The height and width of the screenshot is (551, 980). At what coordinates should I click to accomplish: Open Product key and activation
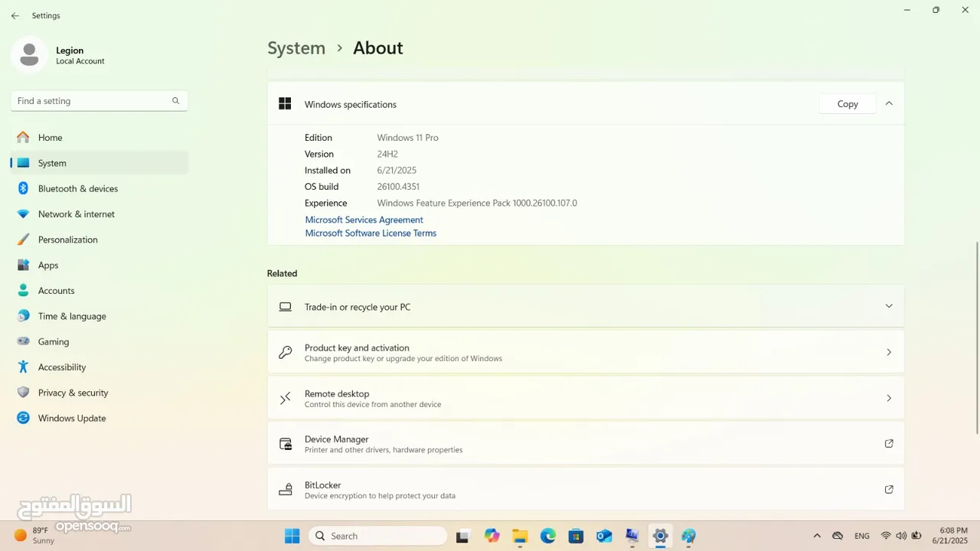click(586, 352)
